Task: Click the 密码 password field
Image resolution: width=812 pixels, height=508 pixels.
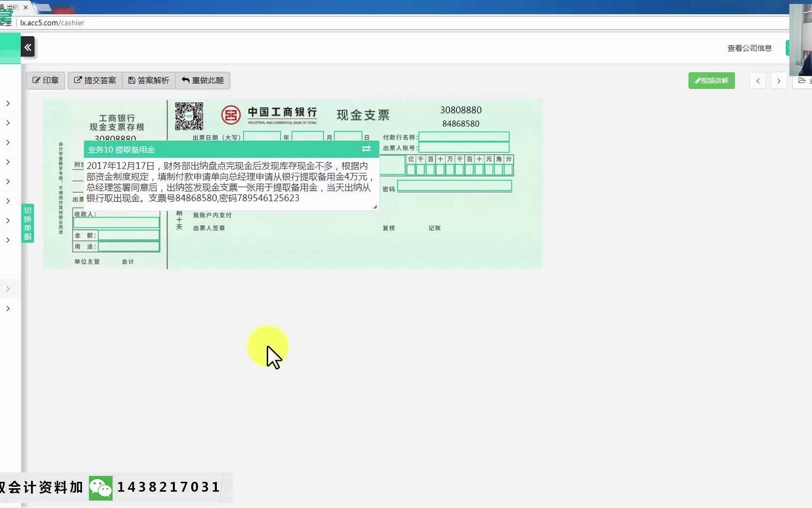Action: (454, 186)
